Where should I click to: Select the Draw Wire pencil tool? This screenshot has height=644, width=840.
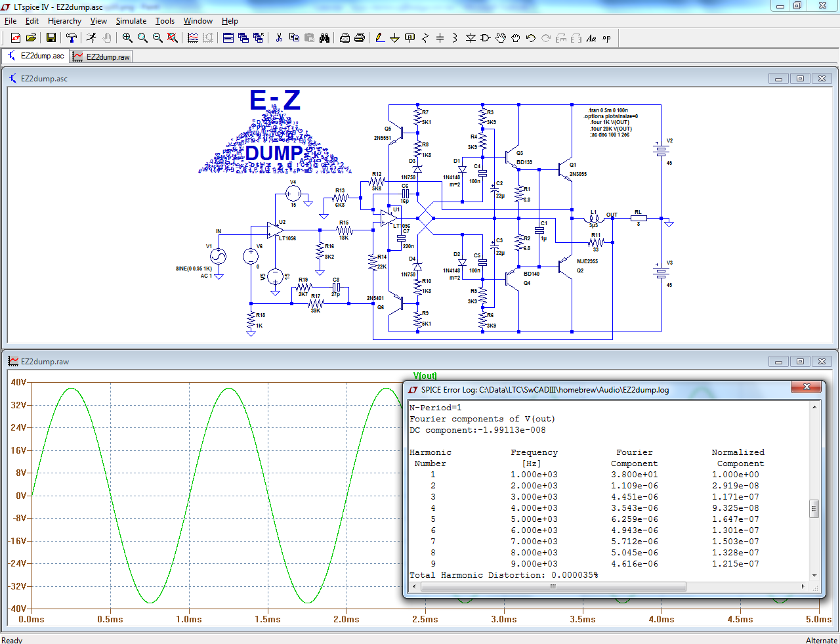(380, 38)
